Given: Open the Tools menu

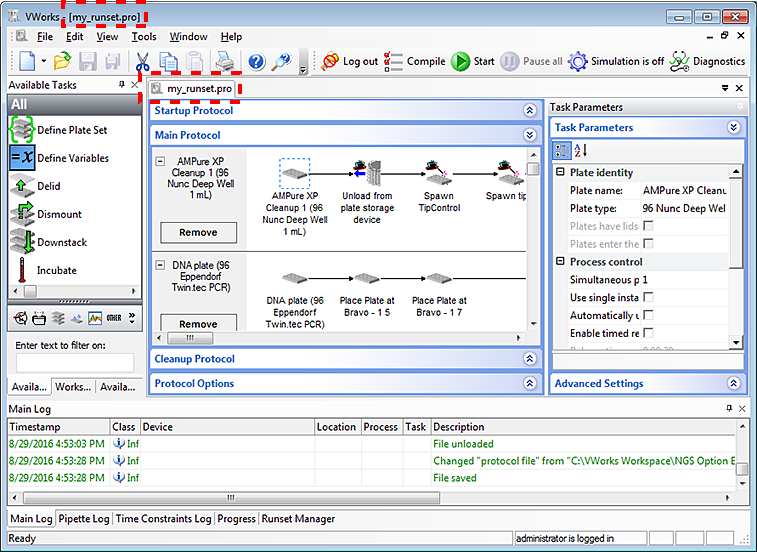Looking at the screenshot, I should (143, 37).
